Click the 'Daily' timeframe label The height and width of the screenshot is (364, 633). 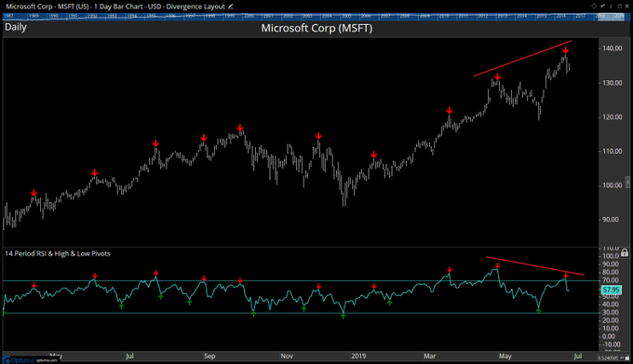coord(16,27)
